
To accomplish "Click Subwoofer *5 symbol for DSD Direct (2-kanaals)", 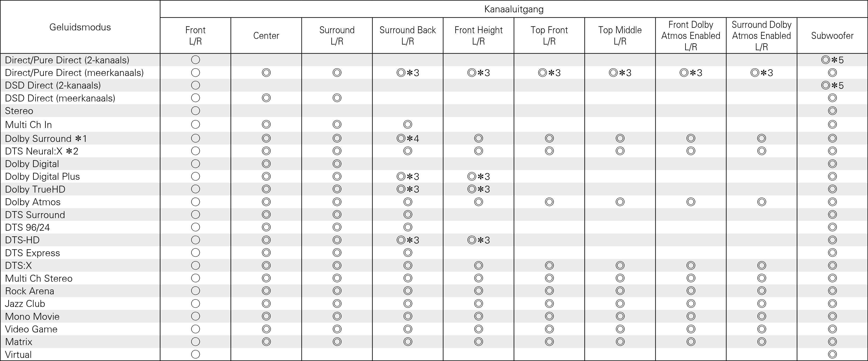I will pyautogui.click(x=832, y=85).
